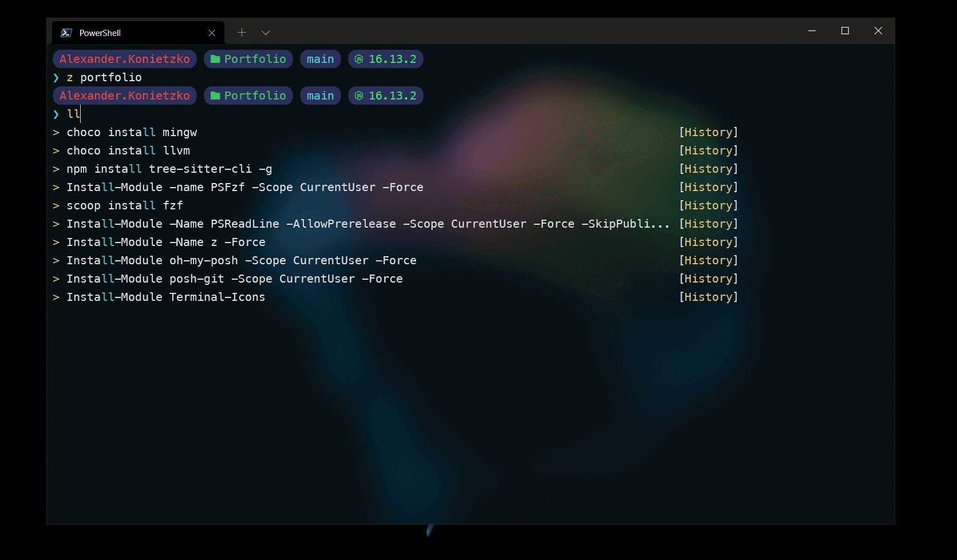Maximize the terminal window
The width and height of the screenshot is (957, 560).
[845, 30]
